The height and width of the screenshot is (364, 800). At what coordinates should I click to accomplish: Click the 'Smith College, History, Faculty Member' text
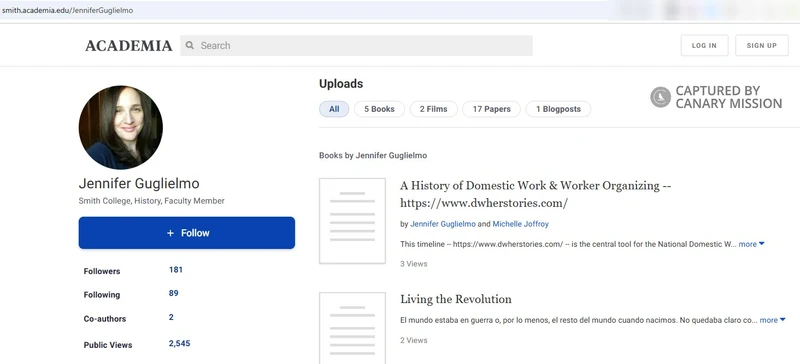click(x=152, y=201)
